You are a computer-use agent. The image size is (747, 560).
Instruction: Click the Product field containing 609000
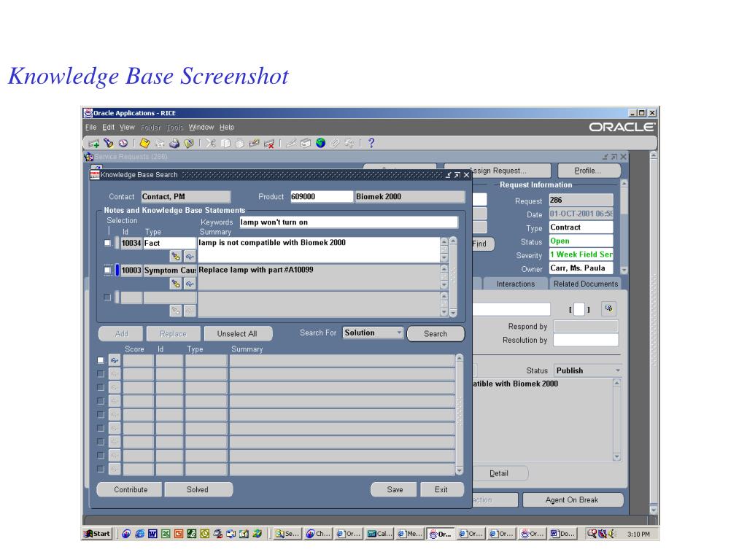(x=322, y=197)
